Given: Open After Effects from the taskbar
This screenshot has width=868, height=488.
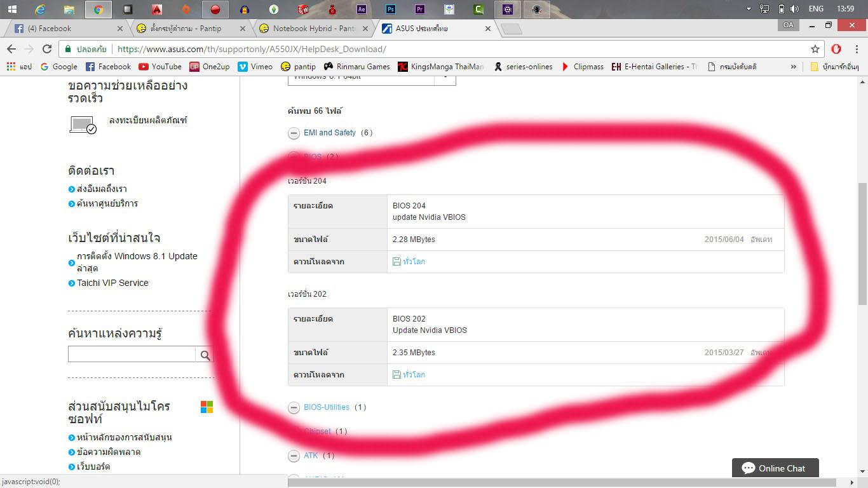Looking at the screenshot, I should 362,10.
